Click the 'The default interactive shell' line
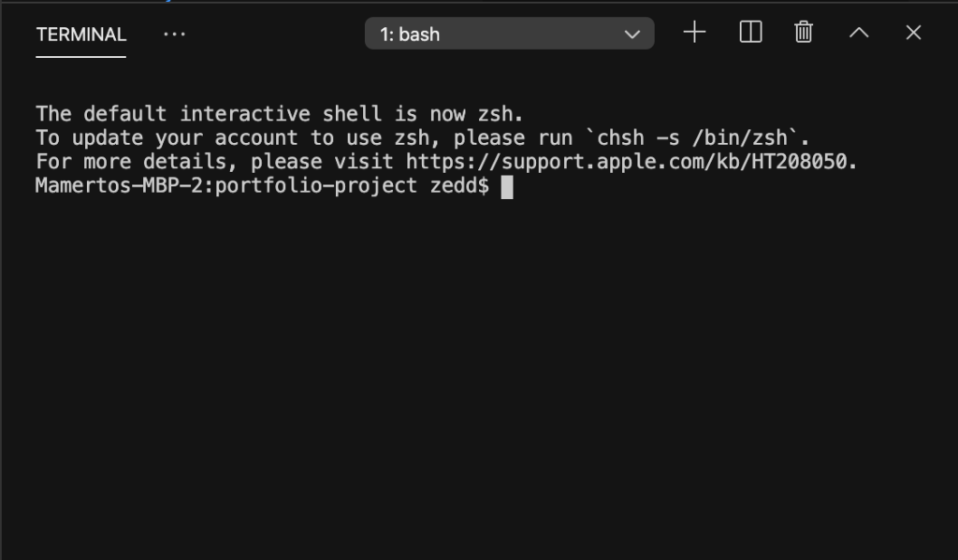This screenshot has width=958, height=560. click(279, 114)
